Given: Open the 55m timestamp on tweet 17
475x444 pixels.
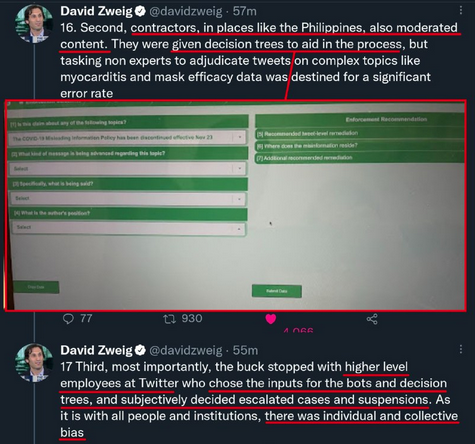Looking at the screenshot, I should (x=245, y=350).
